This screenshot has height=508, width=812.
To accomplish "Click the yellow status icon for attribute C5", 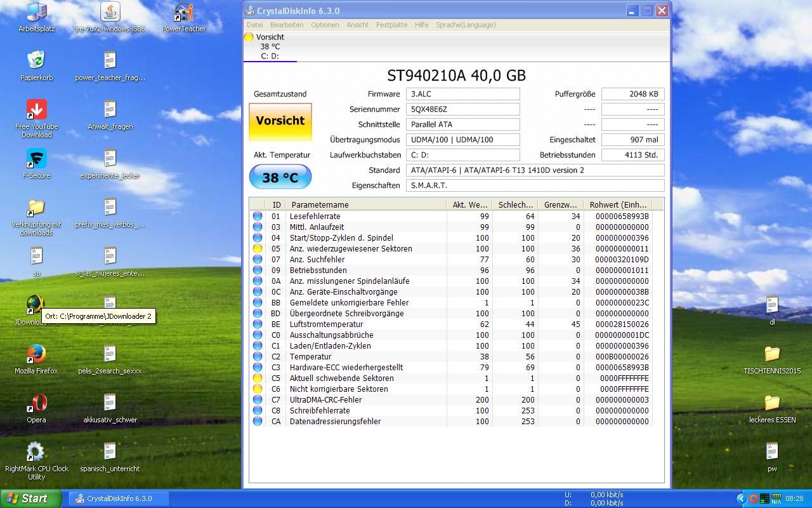I will click(x=258, y=378).
